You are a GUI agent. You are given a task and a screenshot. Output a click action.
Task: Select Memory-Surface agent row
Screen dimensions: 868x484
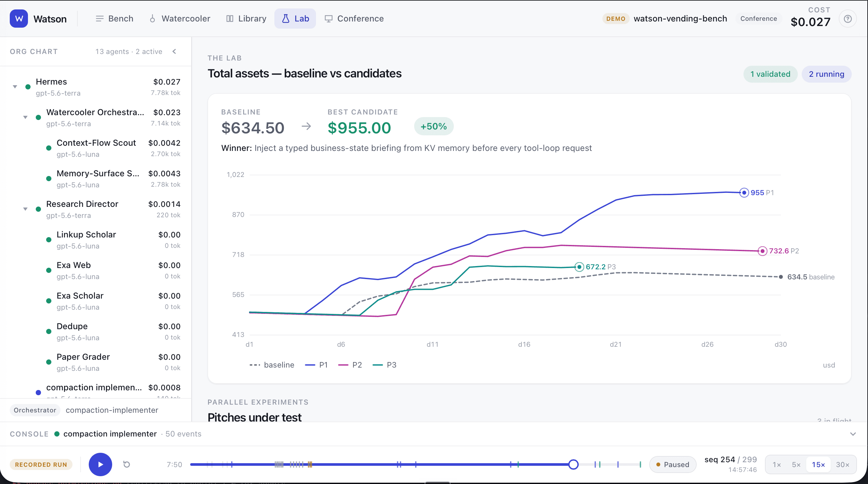(96, 179)
